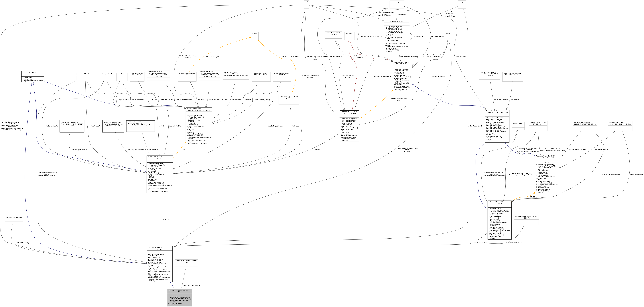The height and width of the screenshot is (307, 644).
Task: Select the c_vector< double, ELEMENT_DIM > node
Action: click(289, 100)
